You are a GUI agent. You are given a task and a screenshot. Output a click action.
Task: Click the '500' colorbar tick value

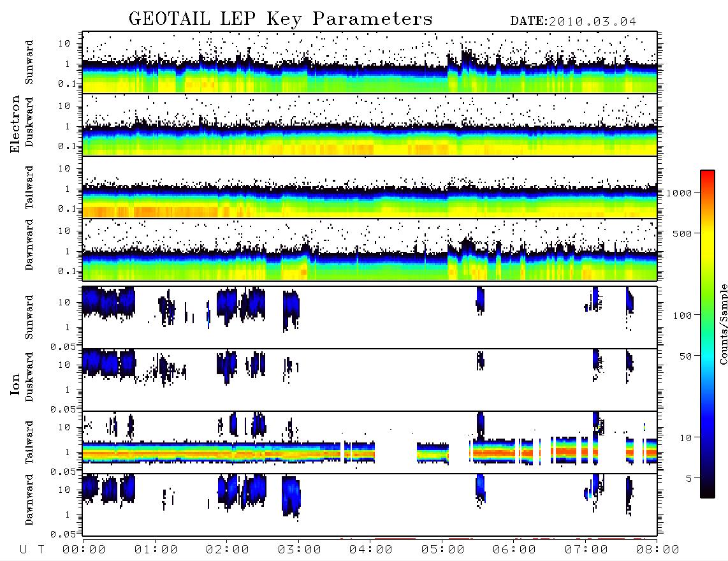pos(683,233)
